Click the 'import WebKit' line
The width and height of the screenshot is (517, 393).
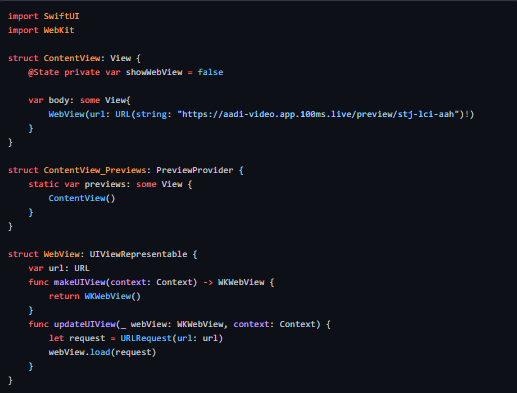pyautogui.click(x=41, y=30)
